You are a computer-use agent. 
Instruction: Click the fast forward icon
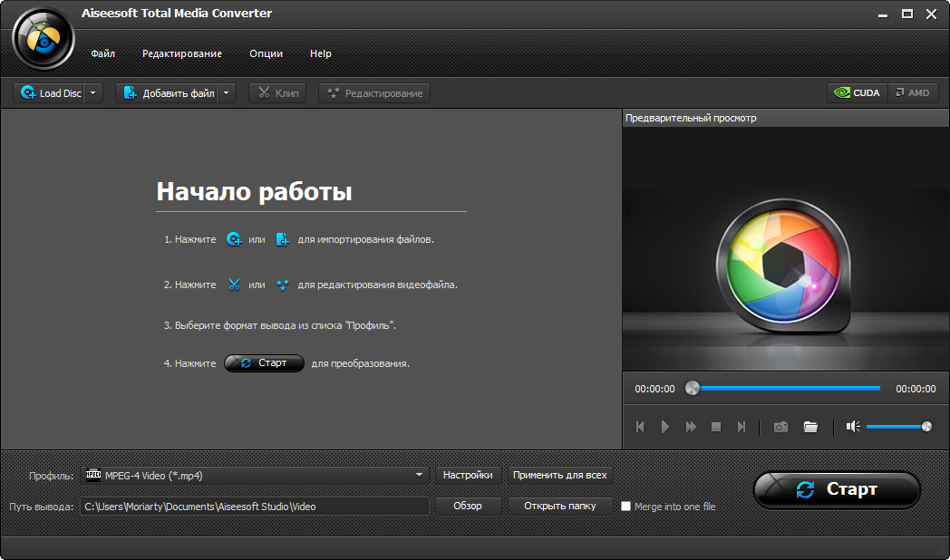[691, 427]
